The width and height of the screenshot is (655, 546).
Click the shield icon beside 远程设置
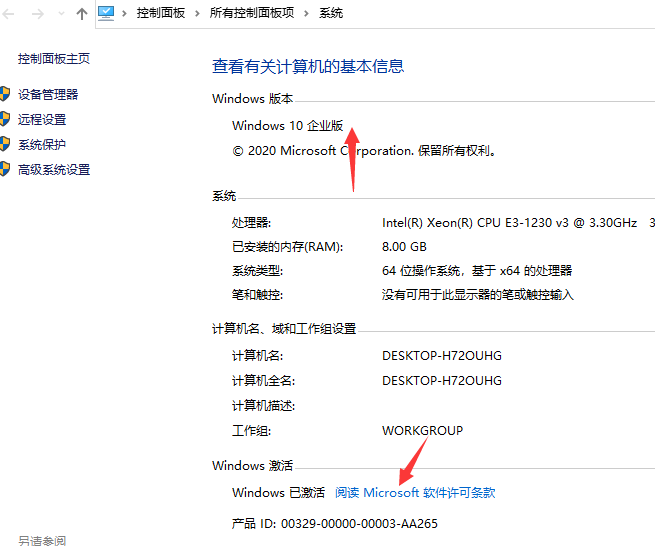(5, 120)
